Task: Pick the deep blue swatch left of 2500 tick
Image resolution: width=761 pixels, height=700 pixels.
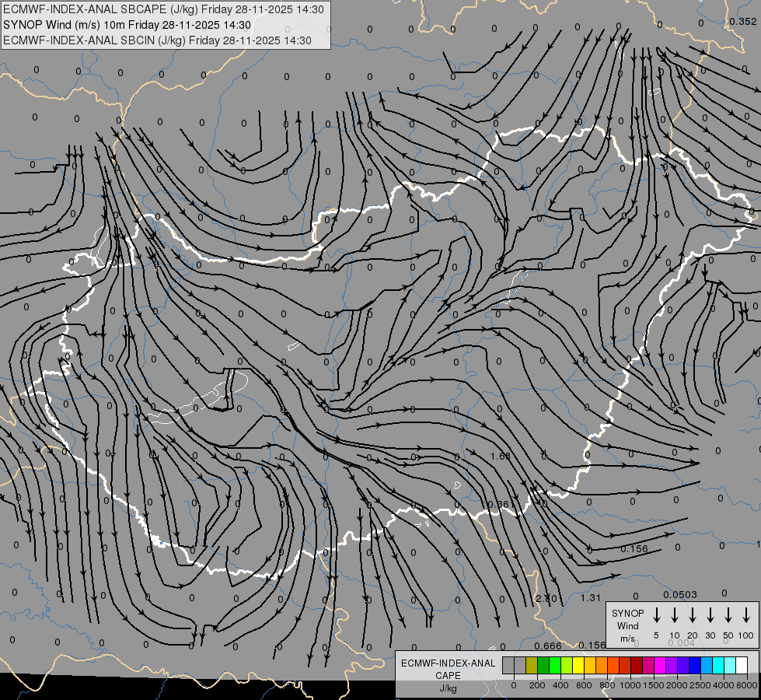Action: click(x=696, y=665)
